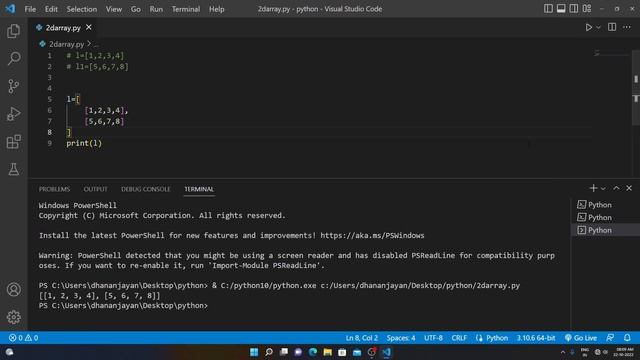Select interpreter 3.10.6 64-bit
This screenshot has width=640, height=360.
pos(536,338)
